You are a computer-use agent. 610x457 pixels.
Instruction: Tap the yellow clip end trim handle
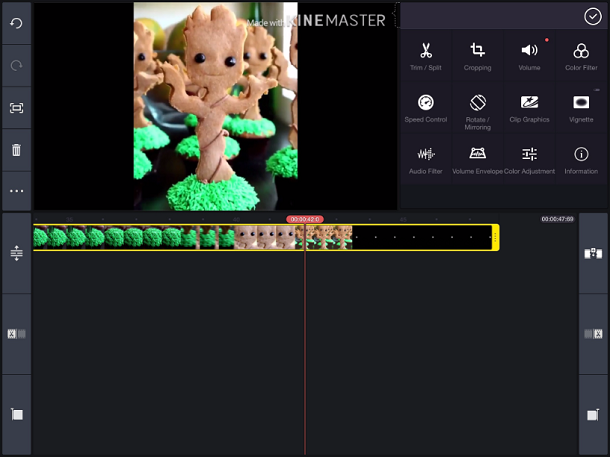pyautogui.click(x=495, y=237)
